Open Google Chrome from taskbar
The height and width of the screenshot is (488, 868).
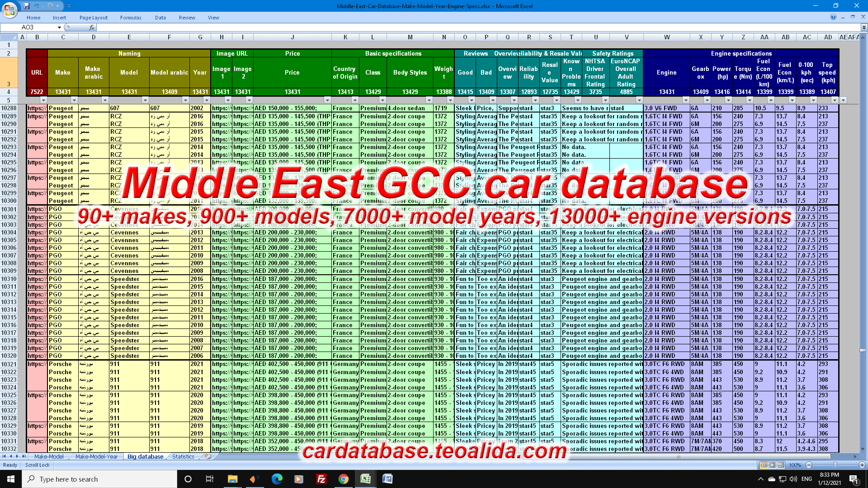(x=343, y=479)
